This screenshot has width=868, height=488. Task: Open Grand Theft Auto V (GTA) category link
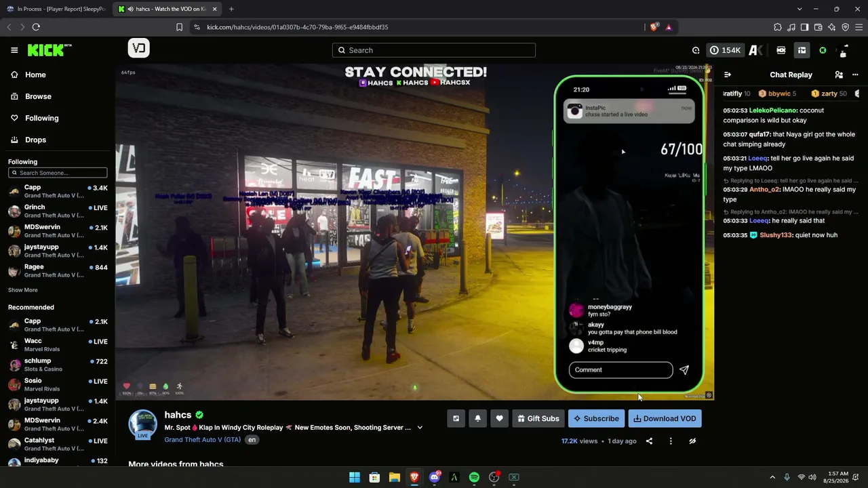(202, 440)
